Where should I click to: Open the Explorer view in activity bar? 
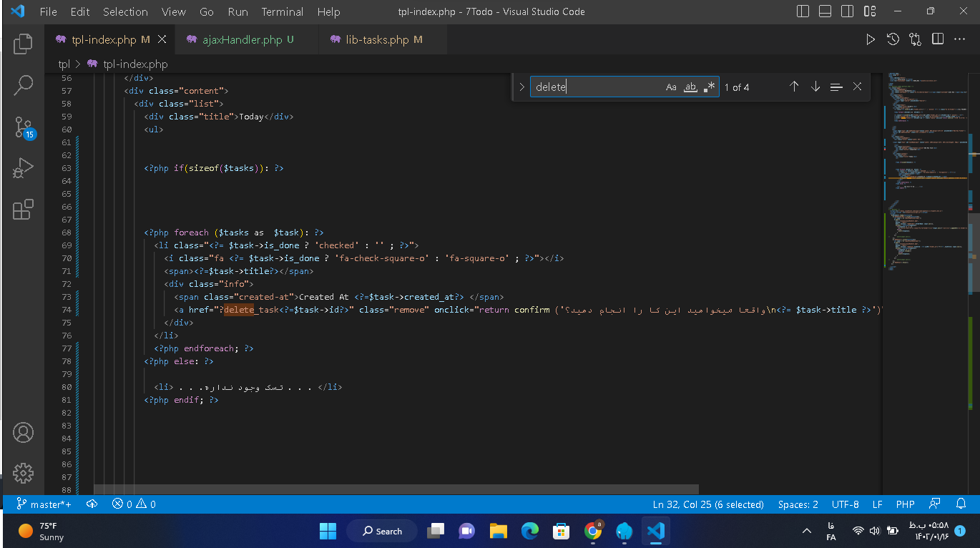pyautogui.click(x=23, y=44)
